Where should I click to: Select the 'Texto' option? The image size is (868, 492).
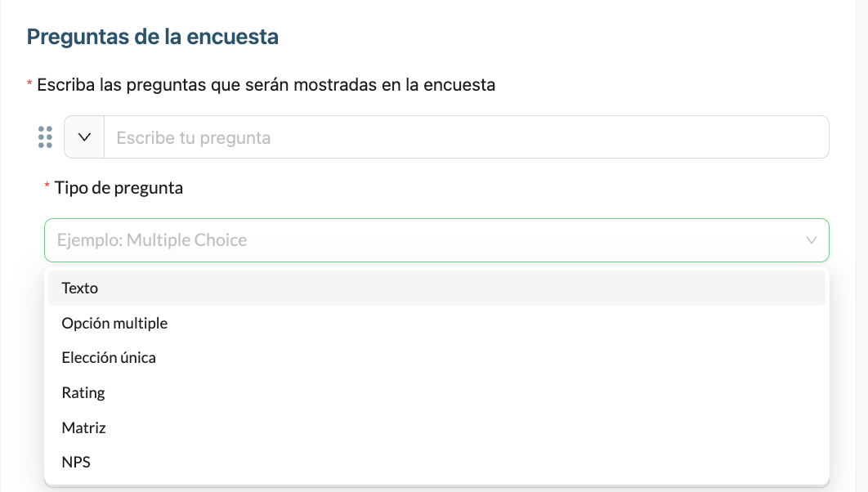pos(436,288)
